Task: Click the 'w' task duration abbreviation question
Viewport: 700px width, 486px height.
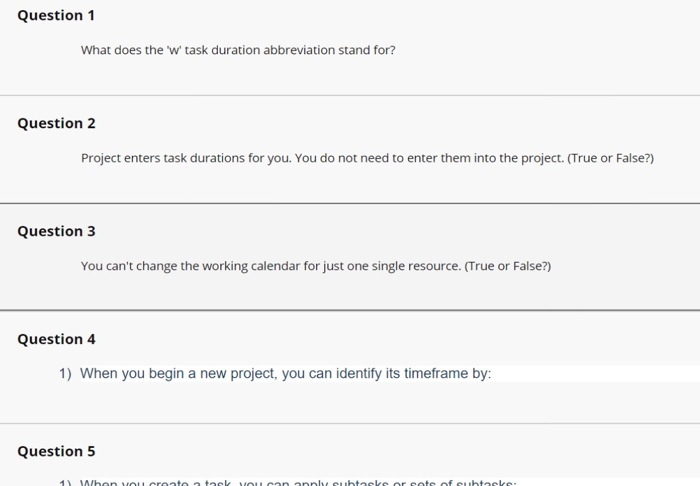Action: pos(238,50)
